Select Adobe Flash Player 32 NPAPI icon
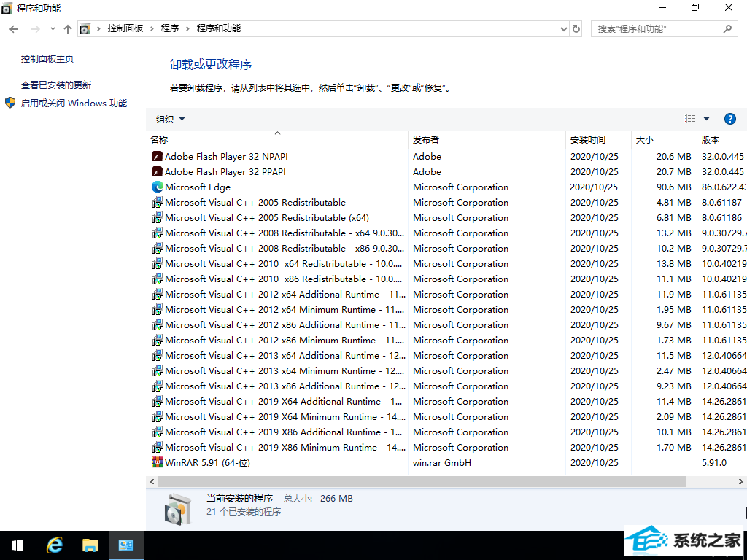This screenshot has width=747, height=560. [x=158, y=156]
